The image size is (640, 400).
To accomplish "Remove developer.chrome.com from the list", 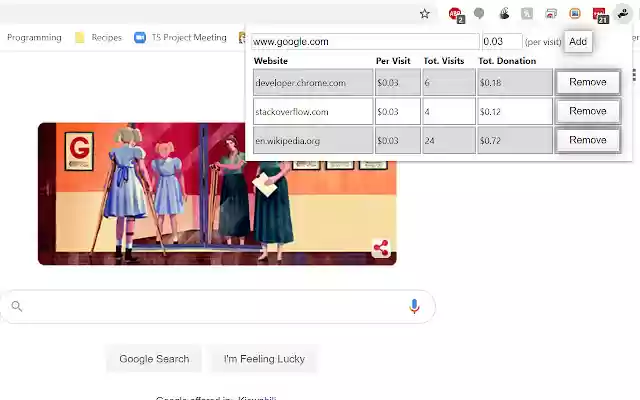I will tap(588, 82).
